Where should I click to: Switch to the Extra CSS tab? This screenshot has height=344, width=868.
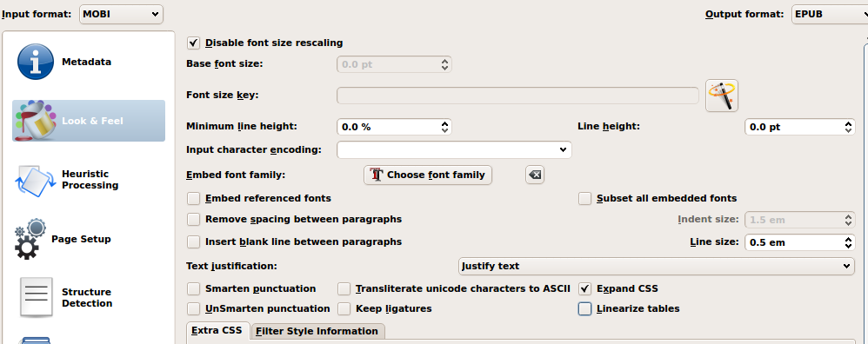[x=218, y=331]
